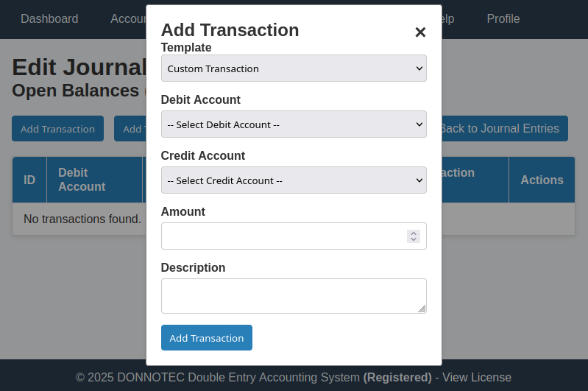Open the Debit Account dropdown
The width and height of the screenshot is (588, 391).
(x=294, y=124)
